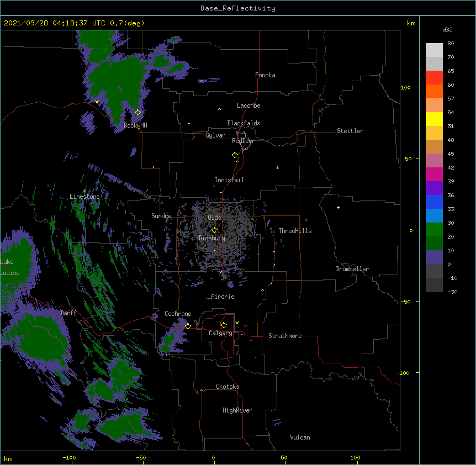Click the Olds town label
Screen dimensions: 476x465
(x=214, y=218)
